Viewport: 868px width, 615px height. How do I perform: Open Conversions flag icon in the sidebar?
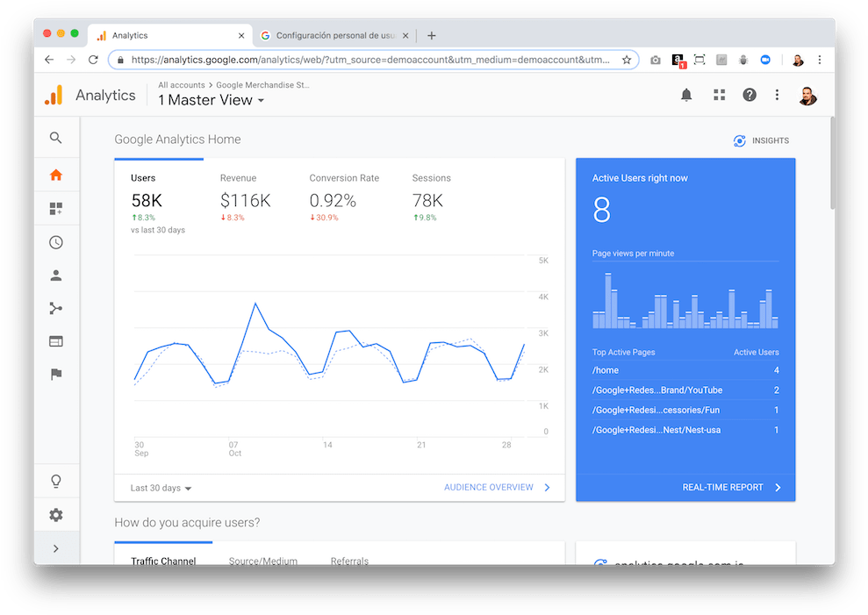(x=56, y=375)
